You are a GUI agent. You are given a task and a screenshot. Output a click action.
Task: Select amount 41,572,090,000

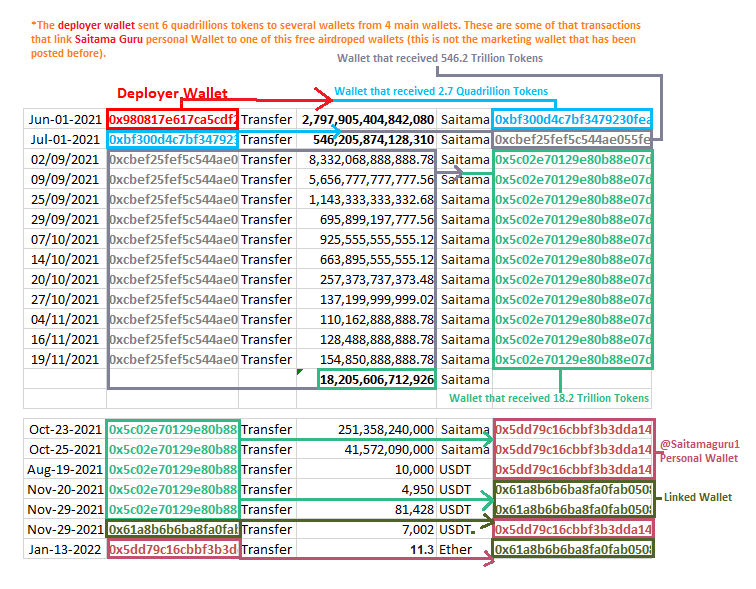coord(367,450)
